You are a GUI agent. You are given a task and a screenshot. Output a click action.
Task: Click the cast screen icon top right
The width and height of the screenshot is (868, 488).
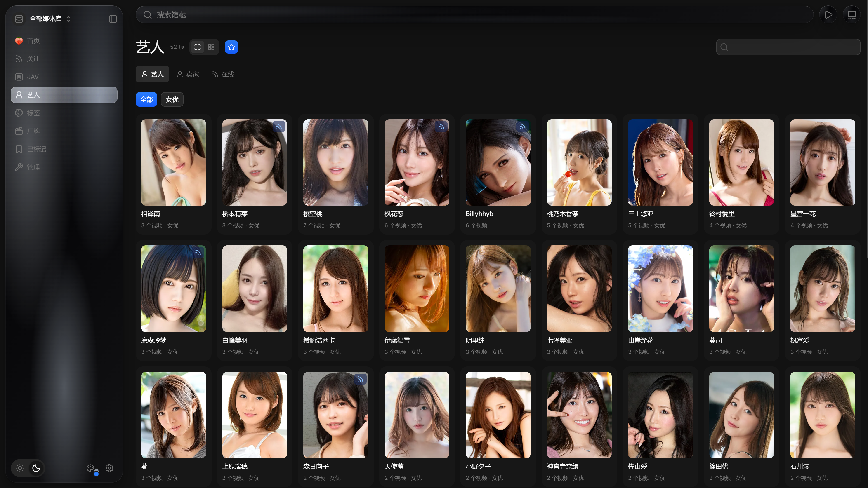852,14
